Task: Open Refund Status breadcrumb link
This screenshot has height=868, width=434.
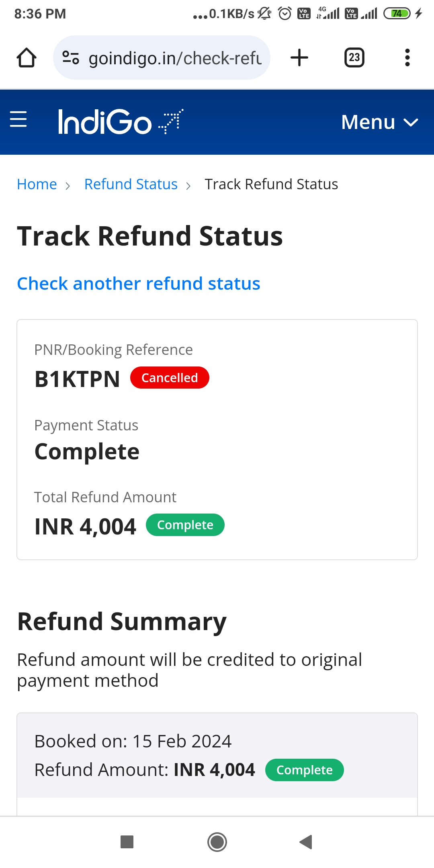Action: (131, 184)
